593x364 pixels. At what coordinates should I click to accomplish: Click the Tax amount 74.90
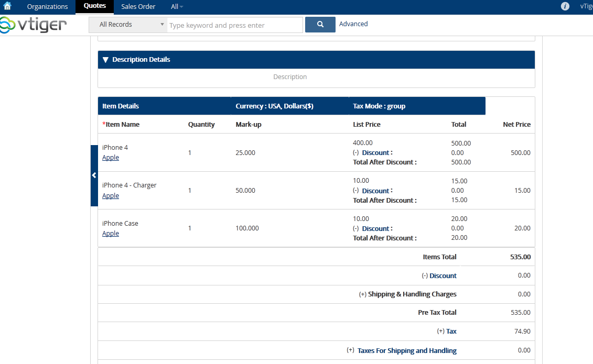click(522, 331)
